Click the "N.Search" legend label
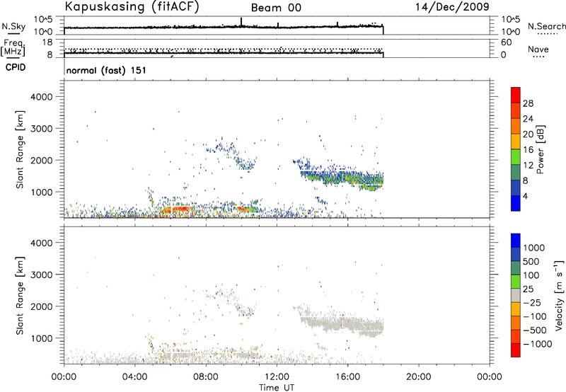The image size is (566, 392). pyautogui.click(x=547, y=26)
